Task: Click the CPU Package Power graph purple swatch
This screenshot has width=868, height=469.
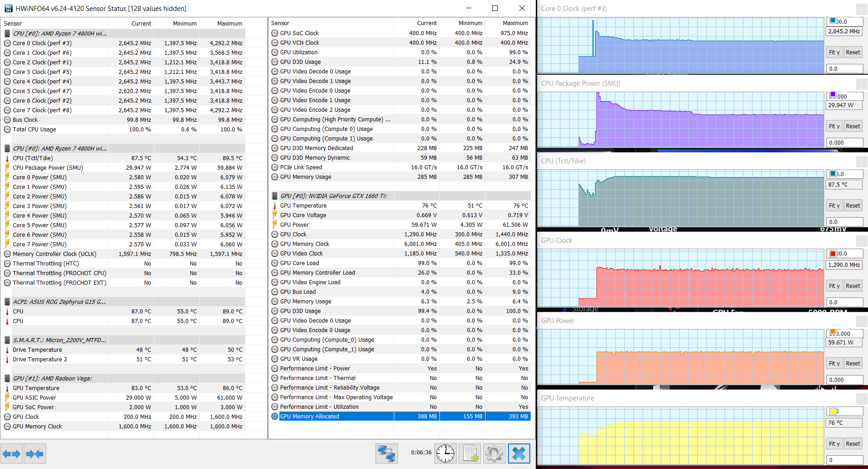Action: click(x=833, y=95)
